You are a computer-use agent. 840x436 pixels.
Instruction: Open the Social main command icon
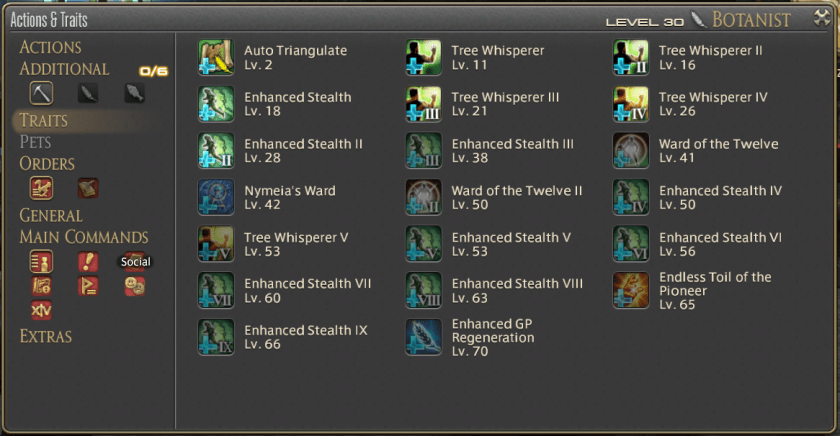(134, 262)
